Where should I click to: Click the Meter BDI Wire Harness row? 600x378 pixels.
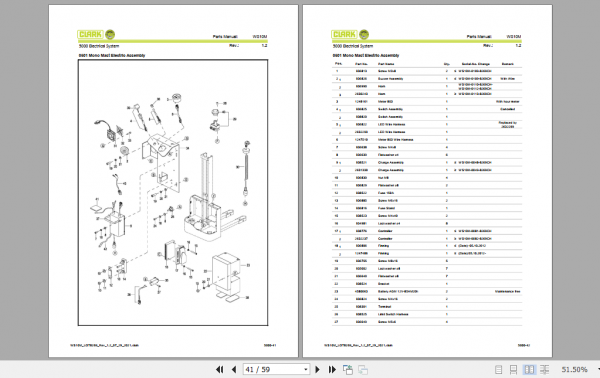click(427, 140)
